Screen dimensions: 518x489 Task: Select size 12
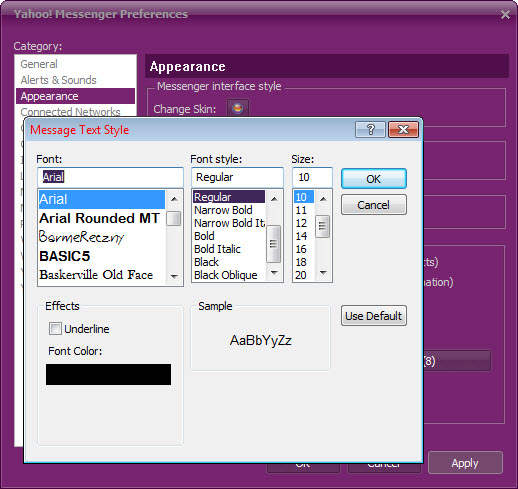(x=304, y=223)
